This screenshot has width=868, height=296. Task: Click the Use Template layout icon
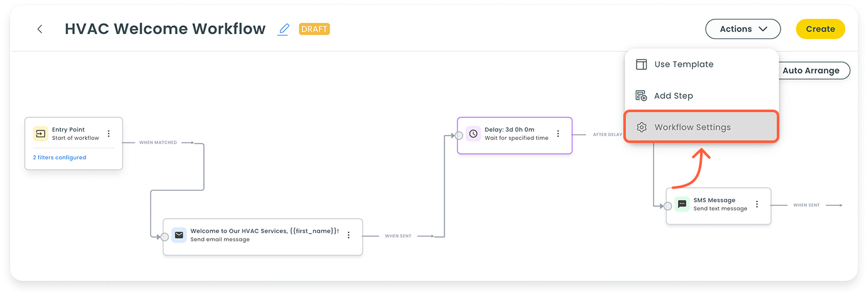point(642,64)
